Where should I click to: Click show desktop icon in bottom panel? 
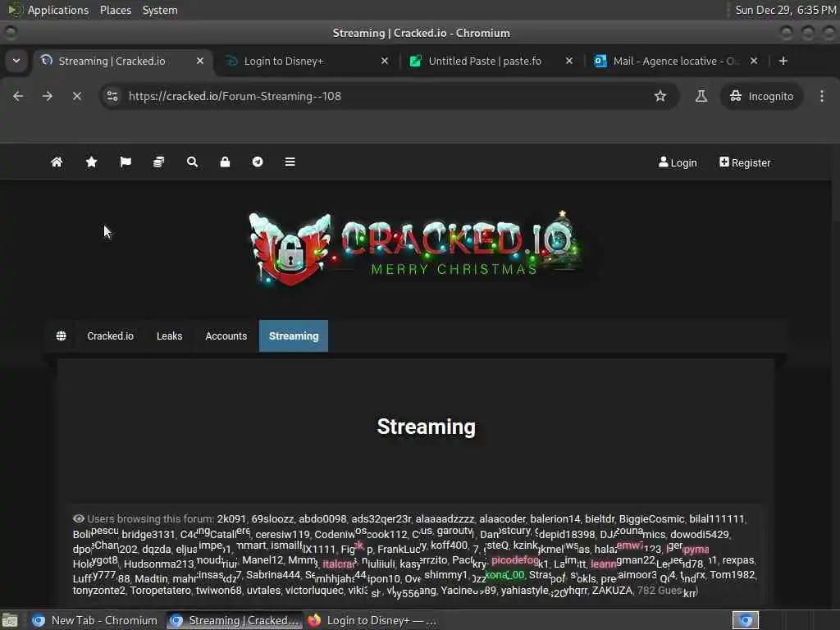click(10, 620)
